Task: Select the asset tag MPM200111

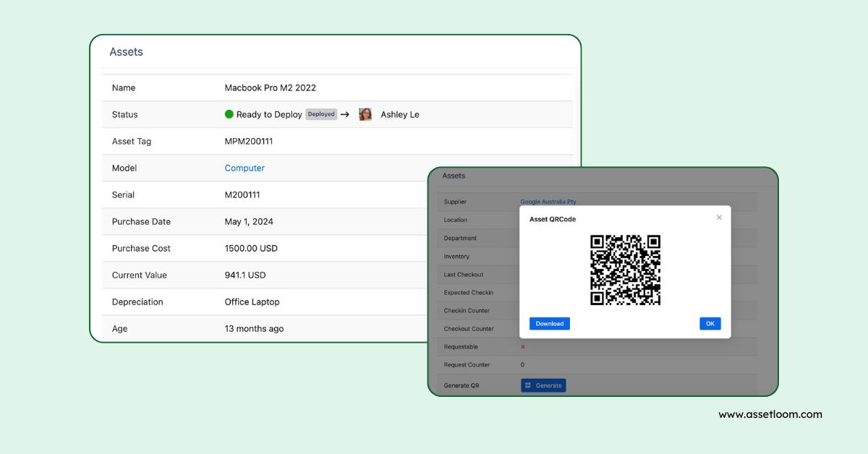Action: click(x=249, y=141)
